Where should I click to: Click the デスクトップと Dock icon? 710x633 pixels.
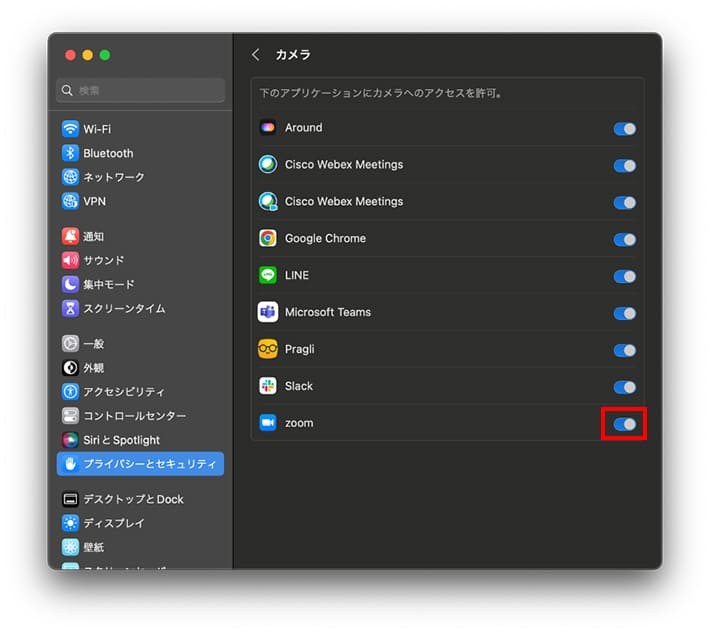(x=70, y=499)
